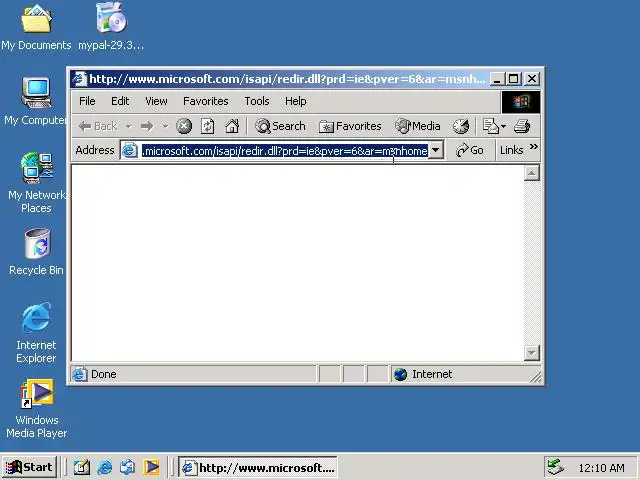Expand the Mail button dropdown arrow
Image resolution: width=640 pixels, height=480 pixels.
pyautogui.click(x=503, y=126)
